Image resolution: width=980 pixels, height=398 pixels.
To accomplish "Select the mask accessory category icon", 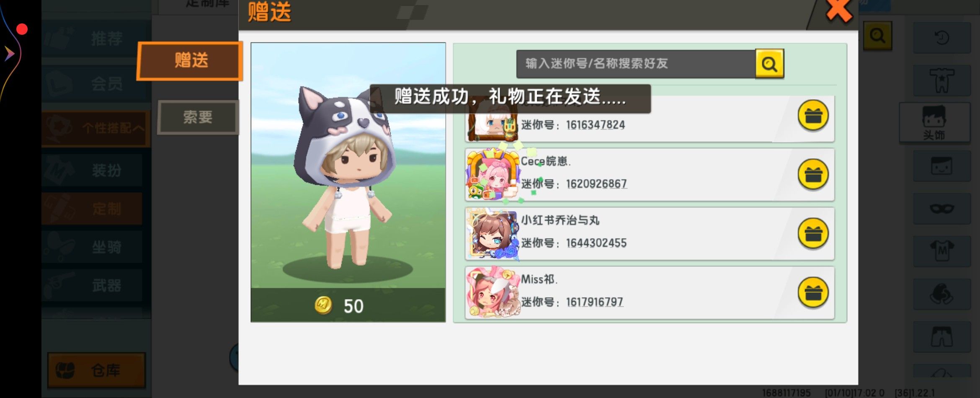I will coord(941,208).
